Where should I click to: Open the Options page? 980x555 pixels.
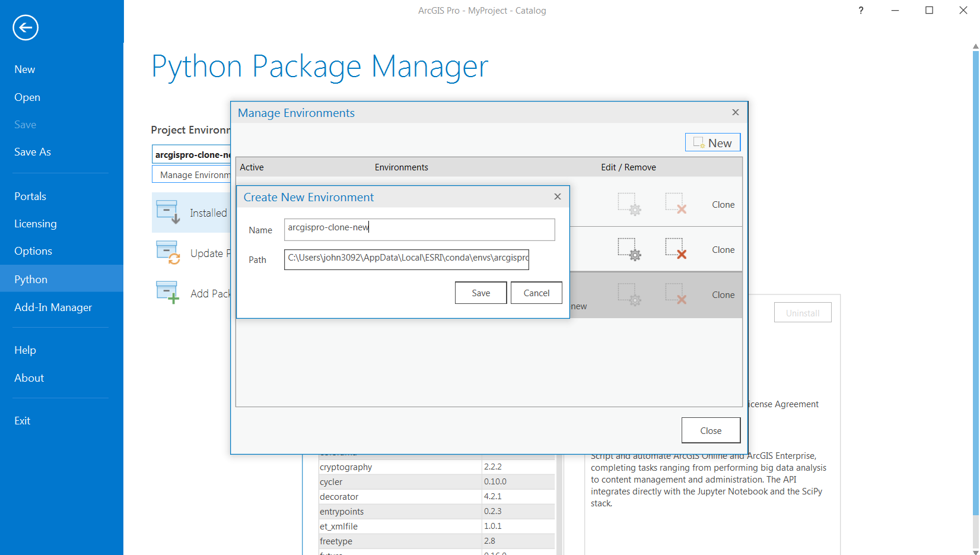[33, 251]
